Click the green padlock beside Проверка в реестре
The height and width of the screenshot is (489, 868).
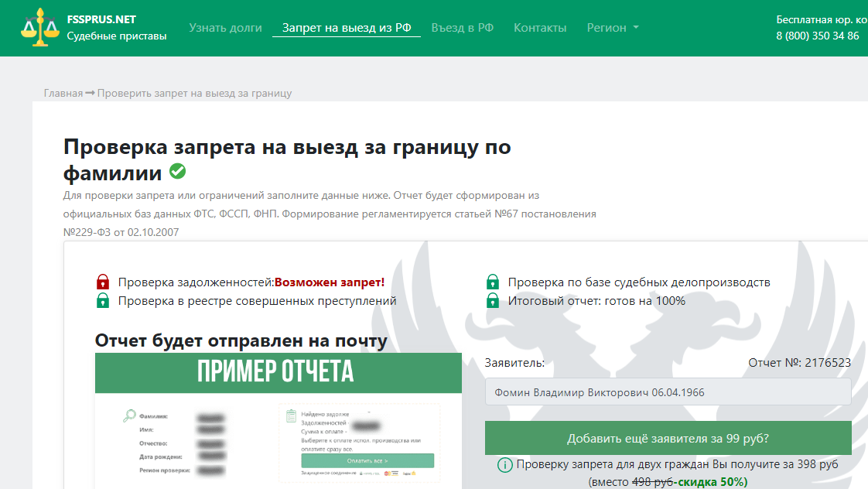coord(102,300)
